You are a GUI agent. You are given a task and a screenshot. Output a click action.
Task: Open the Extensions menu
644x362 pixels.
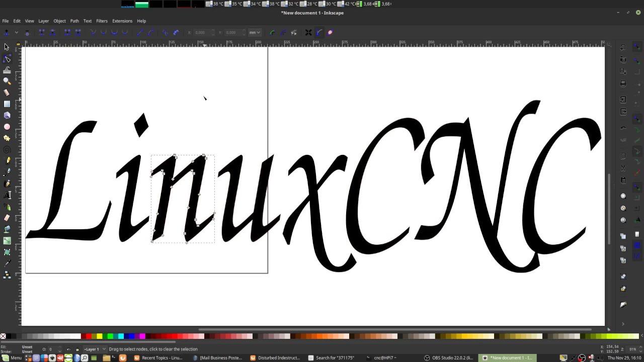pyautogui.click(x=122, y=21)
